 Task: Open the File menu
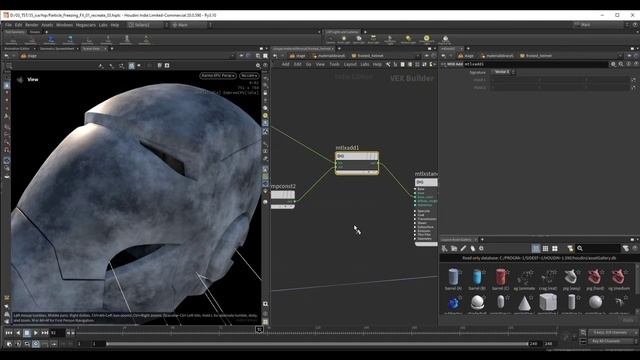[x=8, y=25]
